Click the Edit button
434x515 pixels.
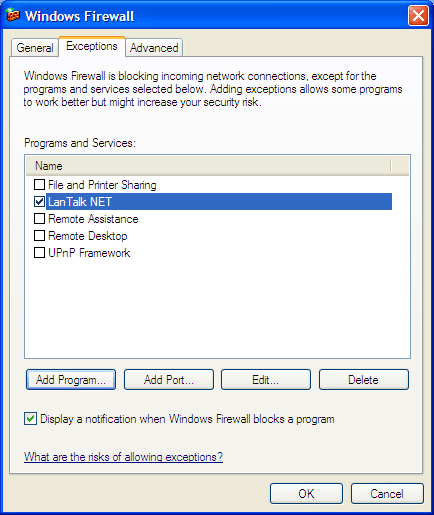click(x=266, y=380)
